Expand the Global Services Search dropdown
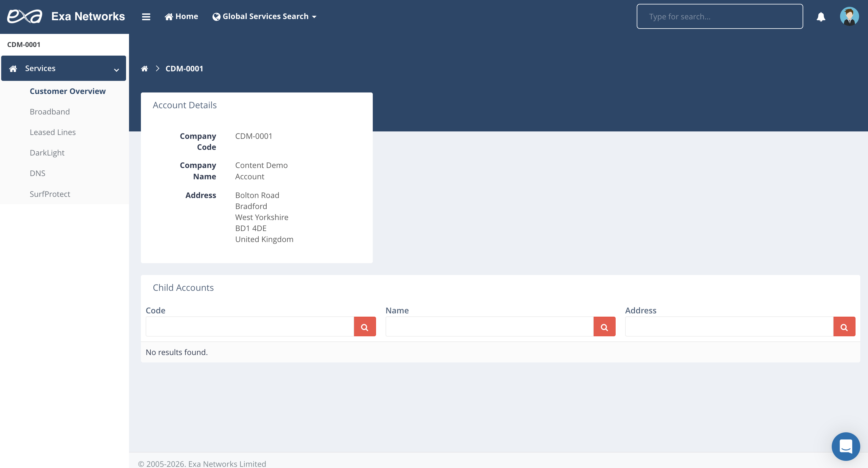The width and height of the screenshot is (868, 468). (x=265, y=17)
